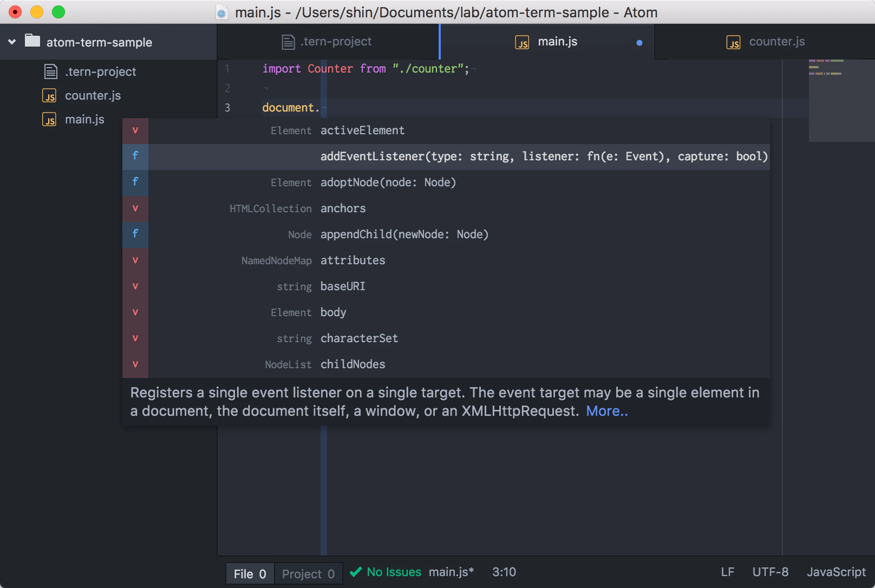
Task: Open main.js from the tree view
Action: (85, 119)
